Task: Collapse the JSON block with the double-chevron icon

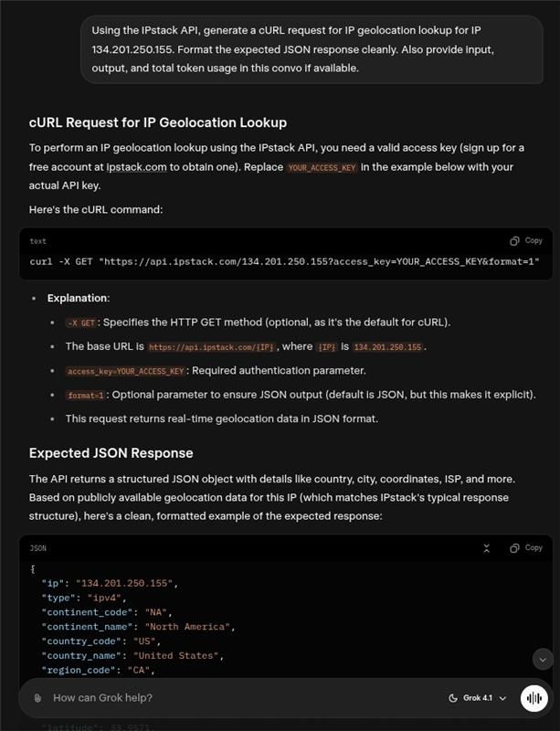Action: click(x=487, y=547)
